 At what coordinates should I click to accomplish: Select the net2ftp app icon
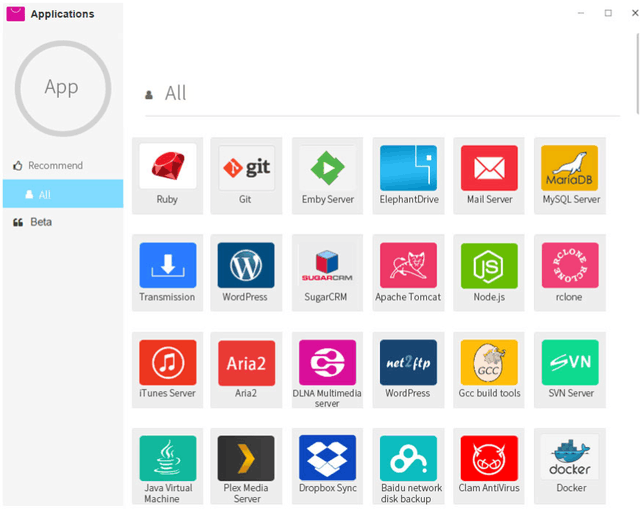coord(408,362)
